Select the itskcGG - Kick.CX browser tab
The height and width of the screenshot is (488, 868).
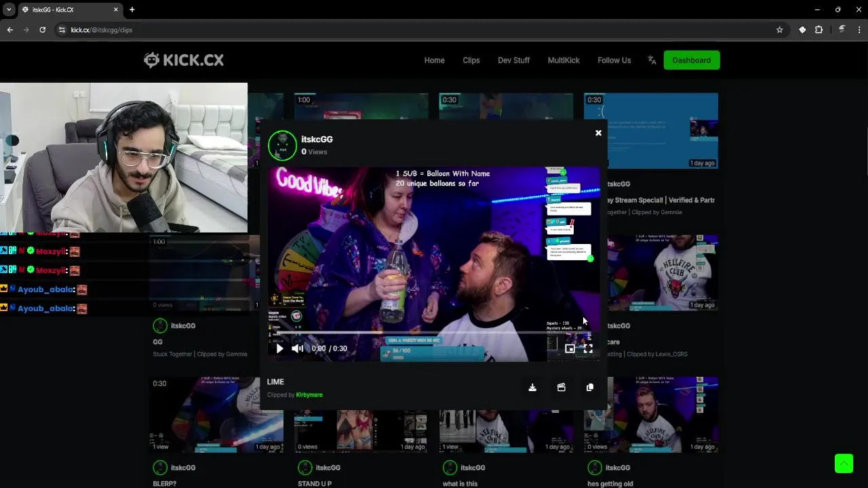coord(70,9)
